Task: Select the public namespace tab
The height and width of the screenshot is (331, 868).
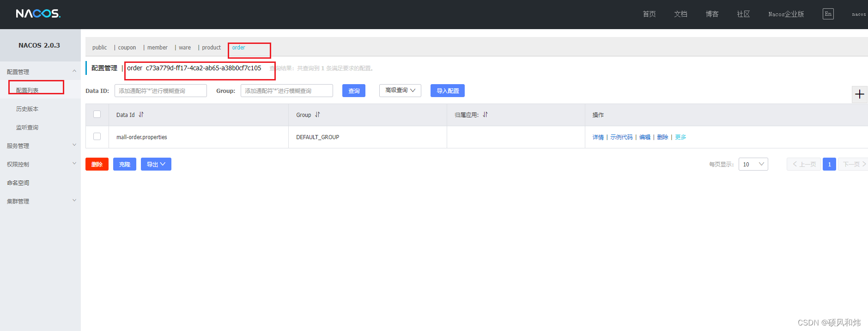Action: click(99, 48)
